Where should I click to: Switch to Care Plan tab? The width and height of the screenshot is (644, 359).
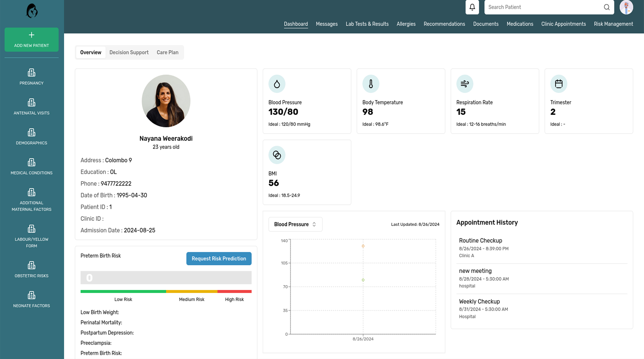[168, 52]
